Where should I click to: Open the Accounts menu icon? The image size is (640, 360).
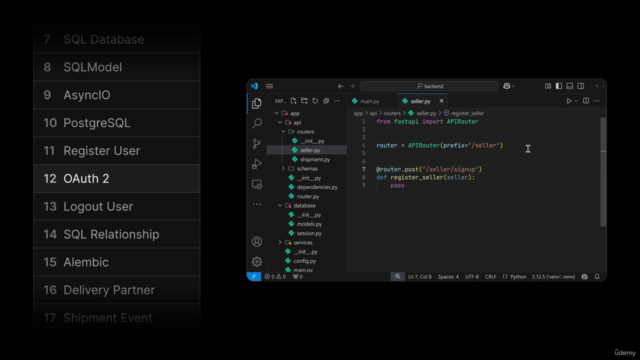(257, 242)
